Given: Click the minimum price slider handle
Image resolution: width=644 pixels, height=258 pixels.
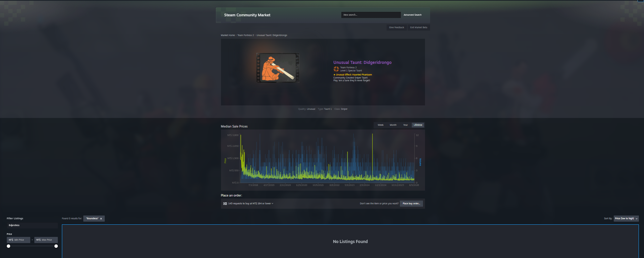Looking at the screenshot, I should [x=9, y=246].
